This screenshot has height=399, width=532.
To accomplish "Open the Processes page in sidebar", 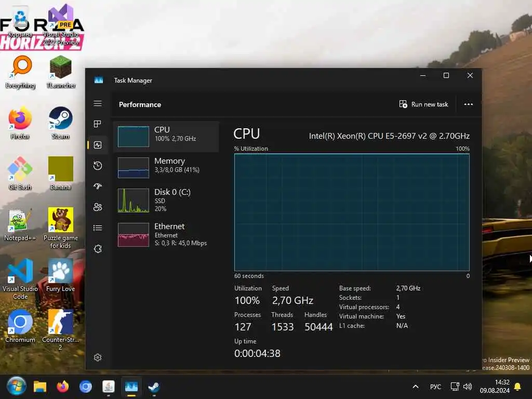I will click(x=98, y=124).
